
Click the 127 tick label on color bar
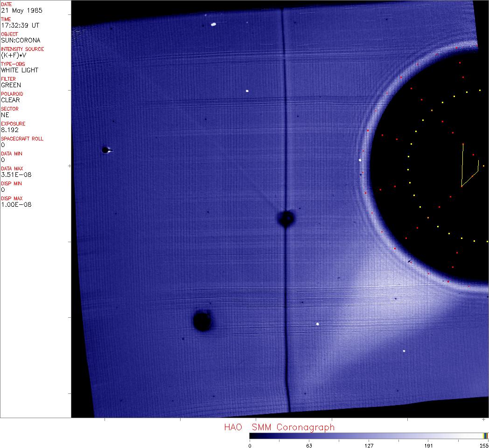(x=369, y=445)
